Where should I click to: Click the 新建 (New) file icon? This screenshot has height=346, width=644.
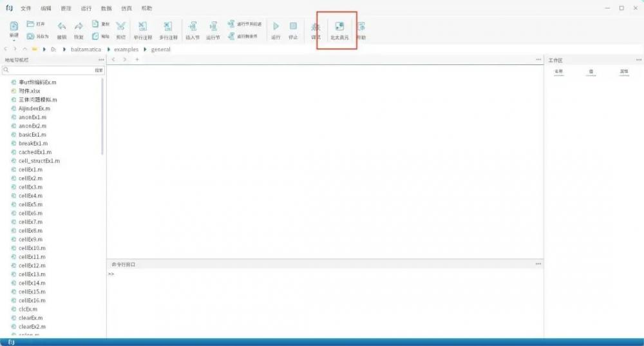tap(14, 26)
